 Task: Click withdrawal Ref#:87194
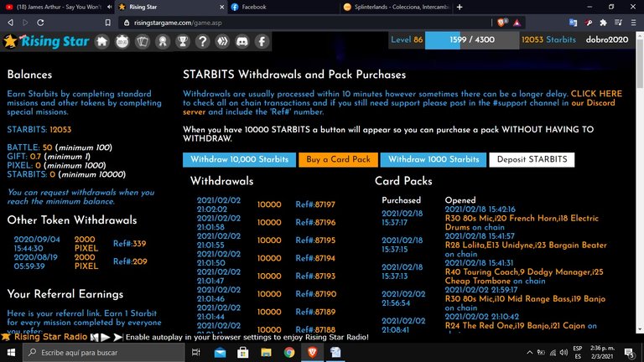click(315, 259)
